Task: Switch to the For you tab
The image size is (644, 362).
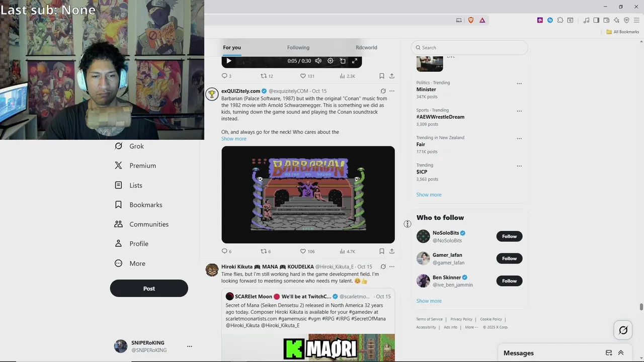Action: 232,47
